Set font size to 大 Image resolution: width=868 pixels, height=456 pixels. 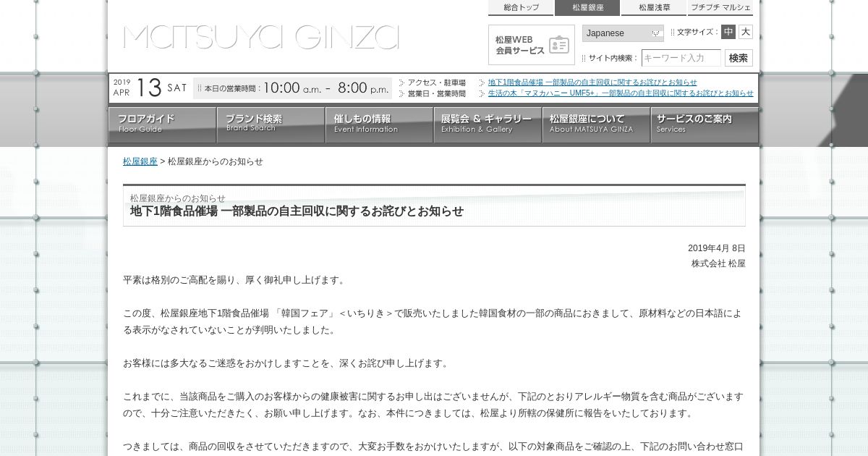tap(746, 32)
